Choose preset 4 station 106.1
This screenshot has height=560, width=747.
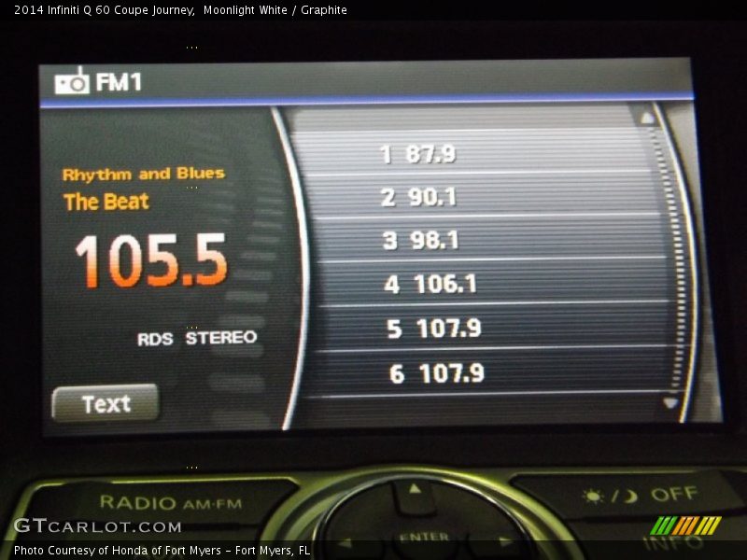click(x=491, y=284)
